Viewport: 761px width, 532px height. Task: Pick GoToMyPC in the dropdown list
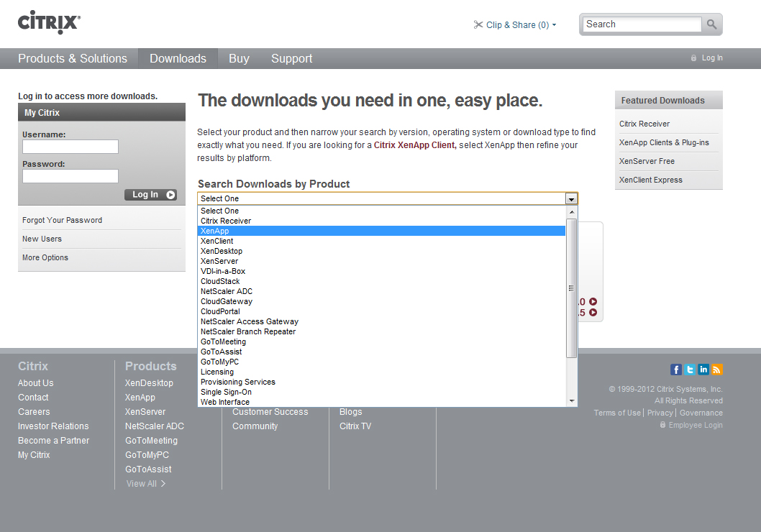(382, 362)
